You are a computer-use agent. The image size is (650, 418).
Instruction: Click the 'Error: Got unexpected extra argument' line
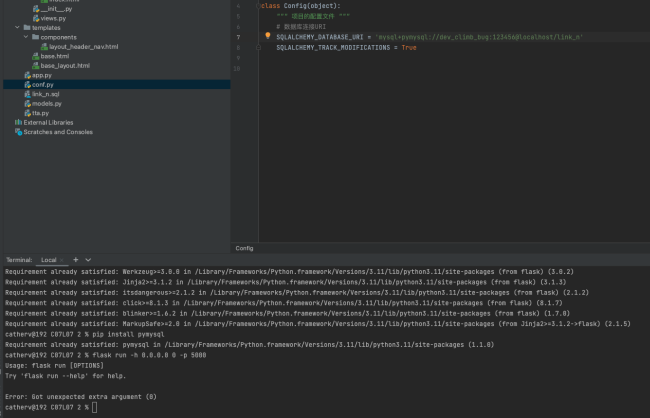tap(81, 397)
